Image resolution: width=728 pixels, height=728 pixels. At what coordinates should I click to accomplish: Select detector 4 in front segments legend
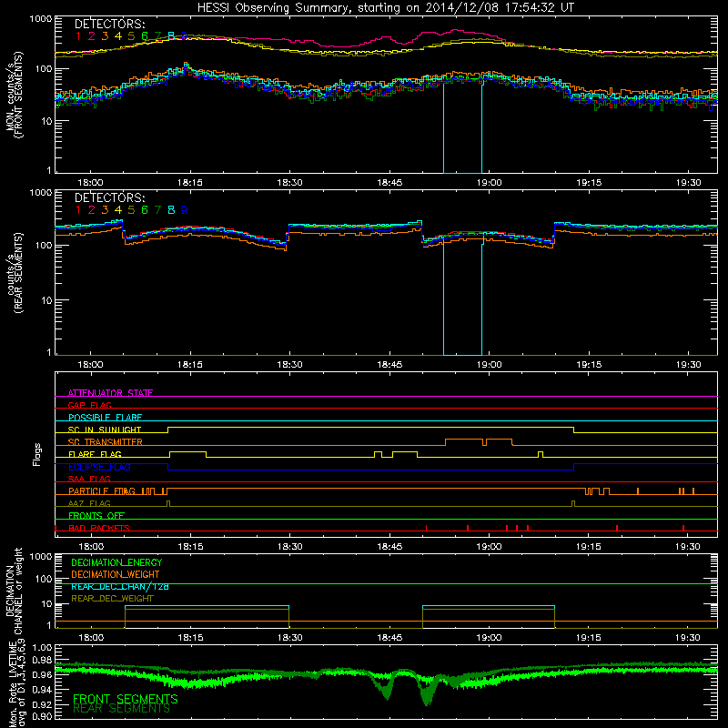click(118, 36)
